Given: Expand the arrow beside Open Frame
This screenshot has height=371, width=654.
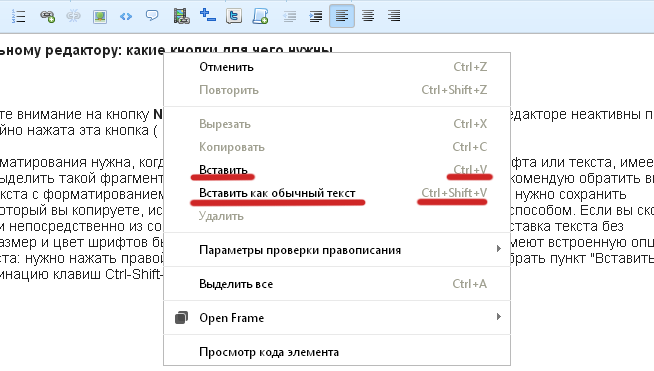Looking at the screenshot, I should pos(498,317).
